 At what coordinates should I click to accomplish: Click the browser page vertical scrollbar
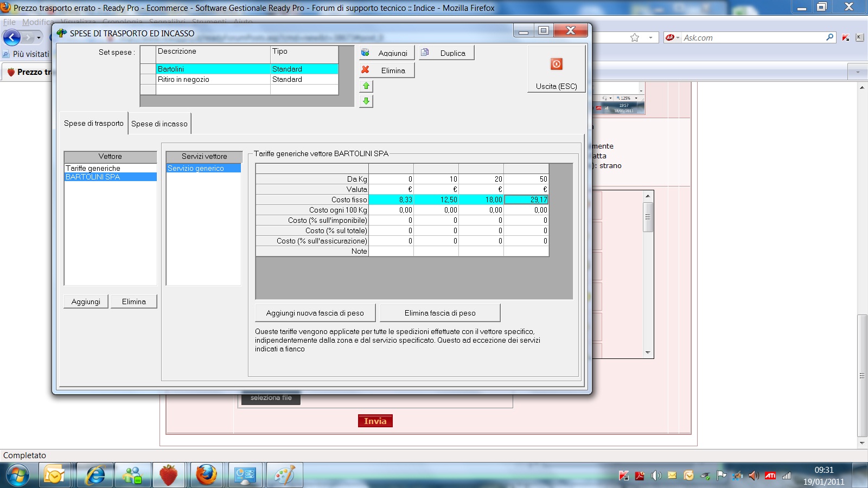[862, 375]
